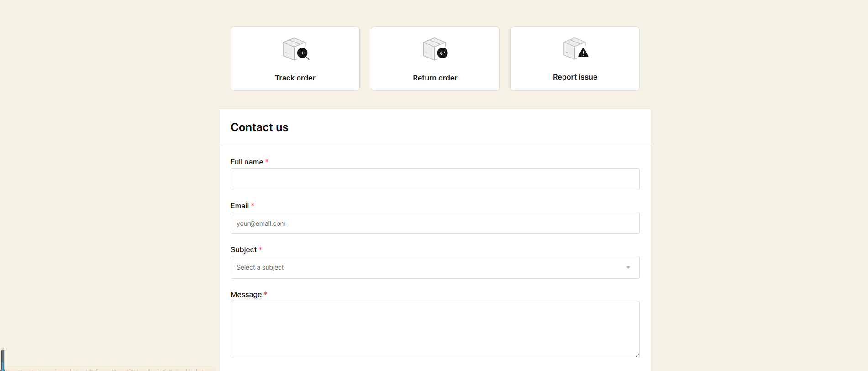Open the Return order text link
The image size is (868, 371).
coord(435,78)
